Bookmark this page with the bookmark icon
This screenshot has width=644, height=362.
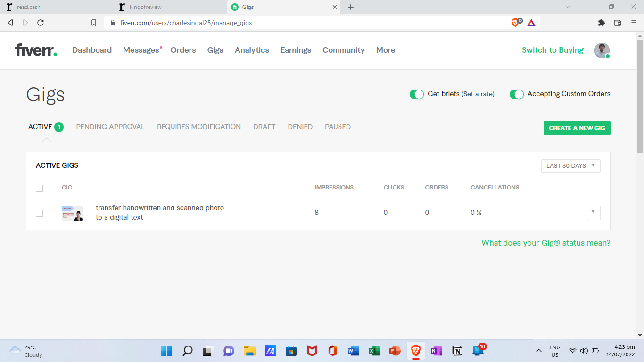[94, 23]
